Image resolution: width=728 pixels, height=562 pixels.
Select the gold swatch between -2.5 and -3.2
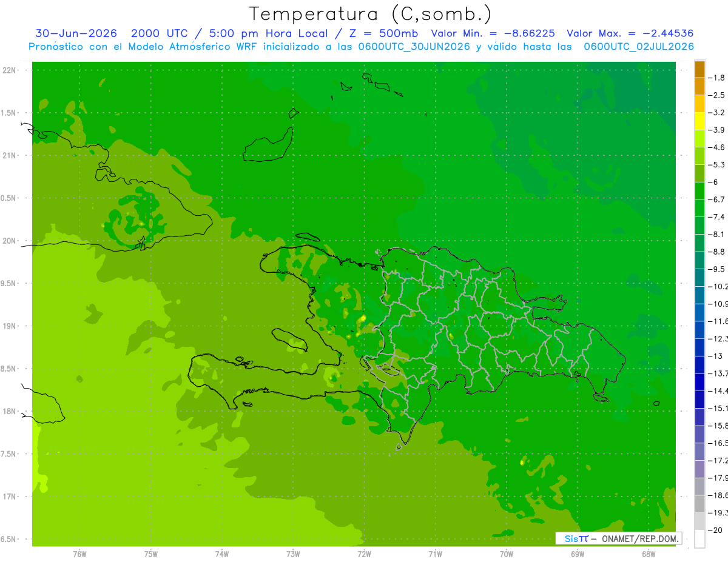(x=699, y=104)
